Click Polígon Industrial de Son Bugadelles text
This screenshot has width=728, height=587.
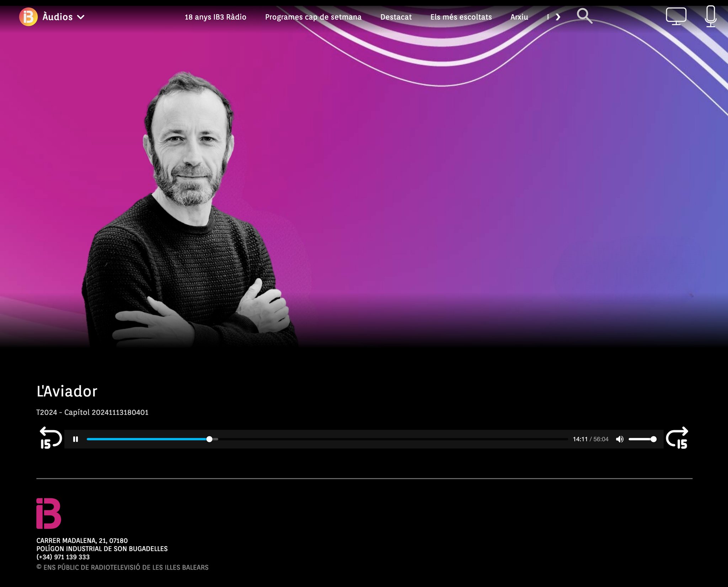[x=102, y=549]
